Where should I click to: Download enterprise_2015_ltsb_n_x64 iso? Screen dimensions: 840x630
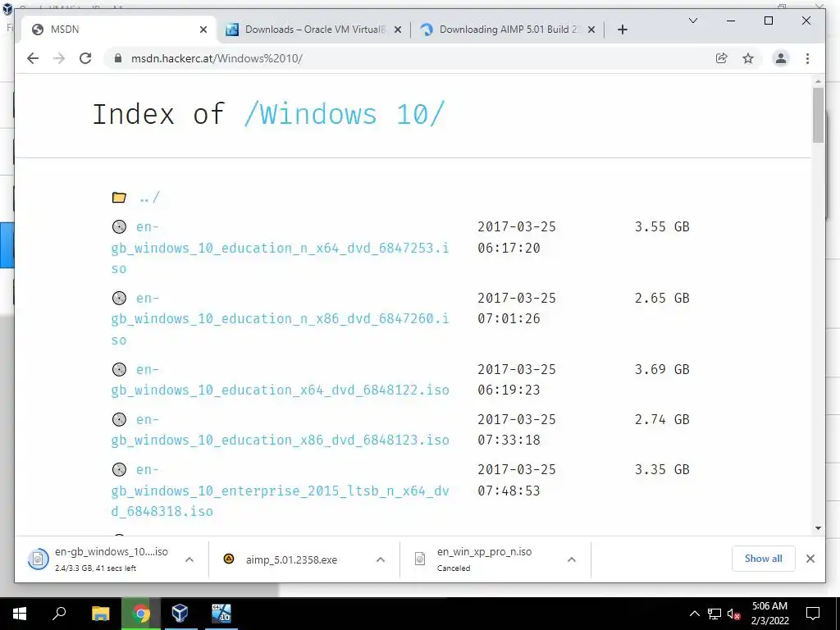(x=281, y=491)
